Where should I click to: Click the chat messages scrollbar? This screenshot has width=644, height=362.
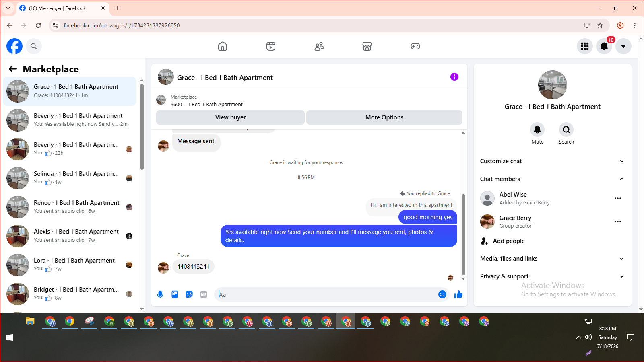463,234
